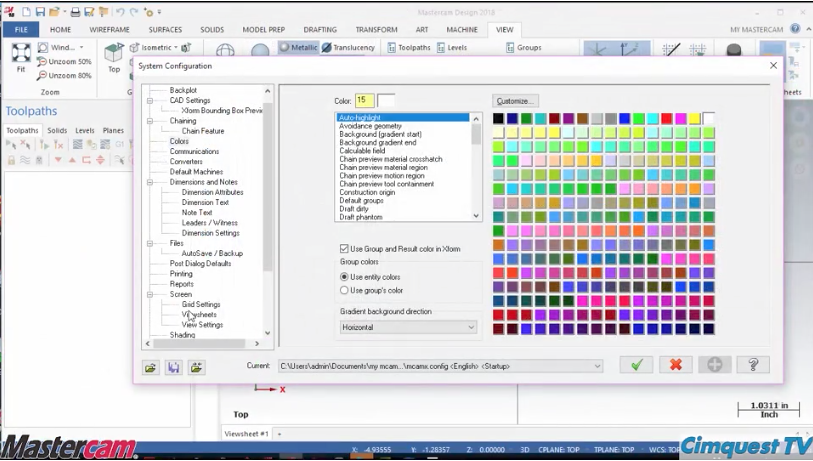This screenshot has width=813, height=461.
Task: Click the Undo icon in quick access toolbar
Action: [x=120, y=11]
